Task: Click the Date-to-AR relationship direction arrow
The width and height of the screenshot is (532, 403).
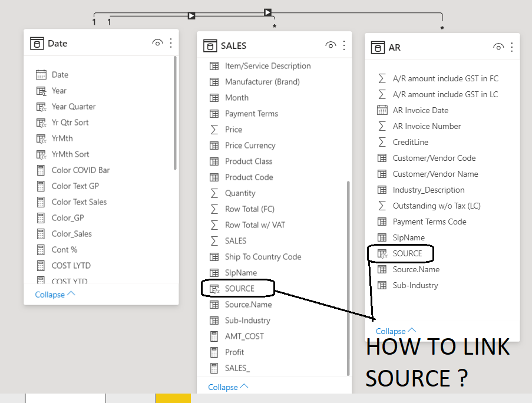Action: pyautogui.click(x=267, y=12)
